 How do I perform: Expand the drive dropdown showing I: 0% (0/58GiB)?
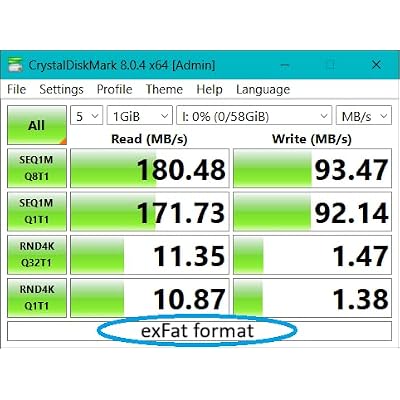(254, 116)
